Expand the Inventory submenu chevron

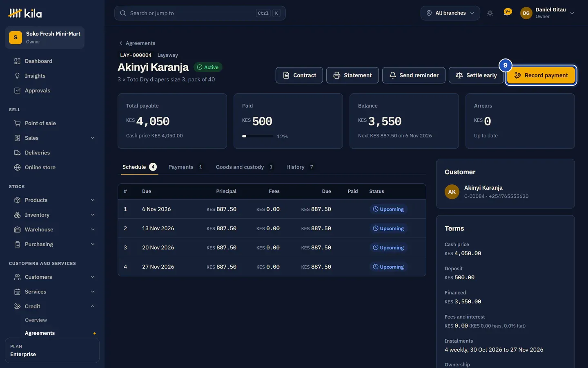point(93,215)
